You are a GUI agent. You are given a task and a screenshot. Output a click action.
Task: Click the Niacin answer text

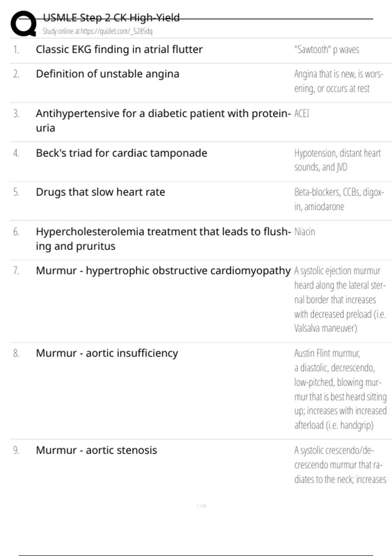click(304, 232)
